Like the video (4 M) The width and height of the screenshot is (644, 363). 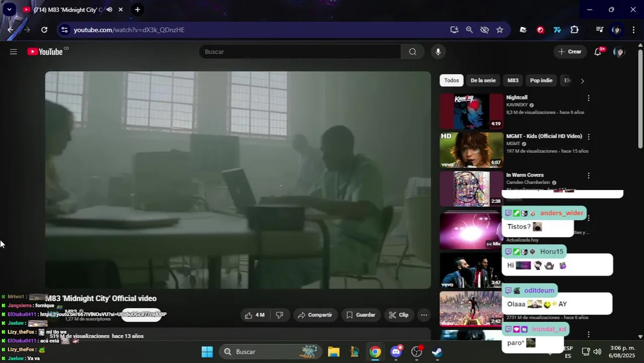tap(255, 315)
